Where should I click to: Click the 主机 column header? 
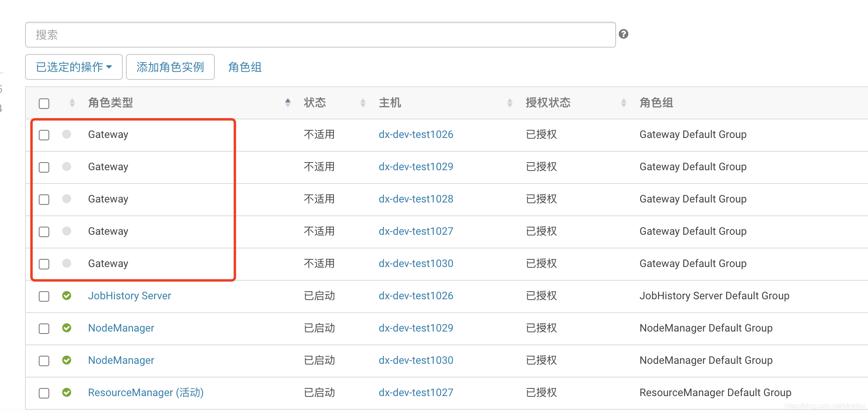click(x=390, y=103)
